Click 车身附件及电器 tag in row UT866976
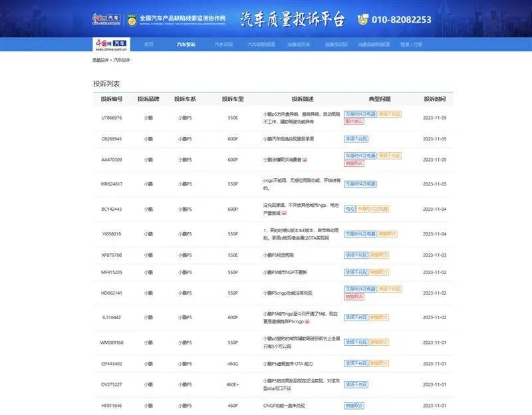The image size is (532, 415). click(360, 114)
